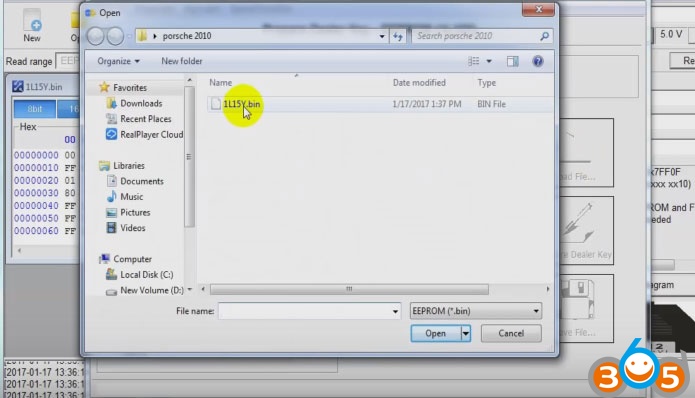Viewport: 695px width, 398px height.
Task: Create a New folder
Action: click(x=182, y=61)
